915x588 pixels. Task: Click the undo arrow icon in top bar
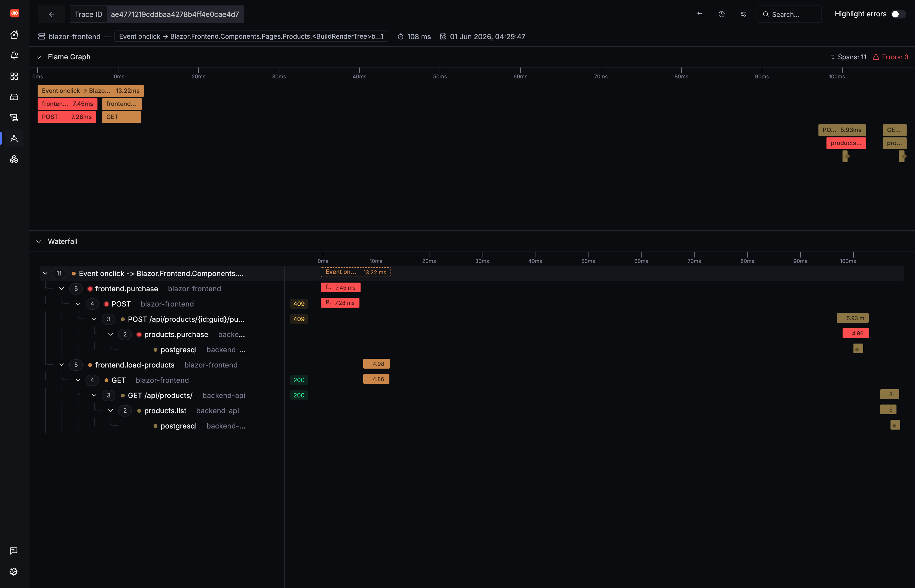click(x=700, y=14)
